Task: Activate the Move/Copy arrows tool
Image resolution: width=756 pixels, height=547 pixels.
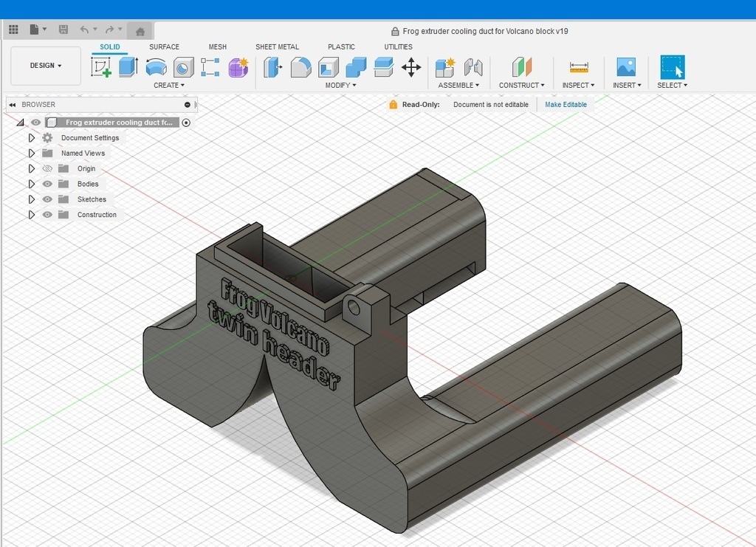Action: click(x=411, y=68)
